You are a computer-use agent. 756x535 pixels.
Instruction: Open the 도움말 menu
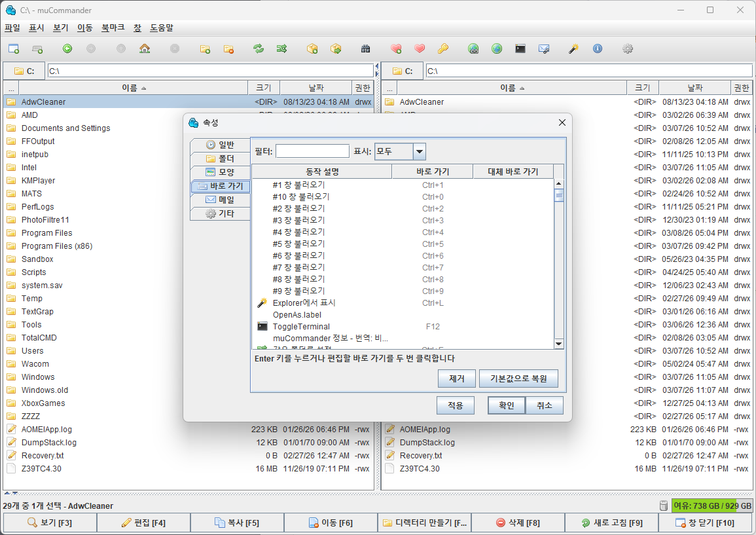click(162, 28)
